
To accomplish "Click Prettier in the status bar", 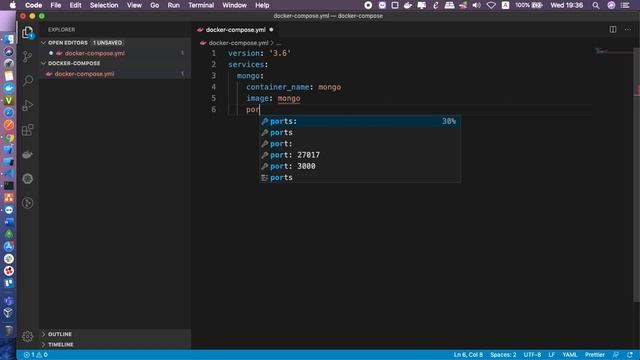I will point(595,355).
